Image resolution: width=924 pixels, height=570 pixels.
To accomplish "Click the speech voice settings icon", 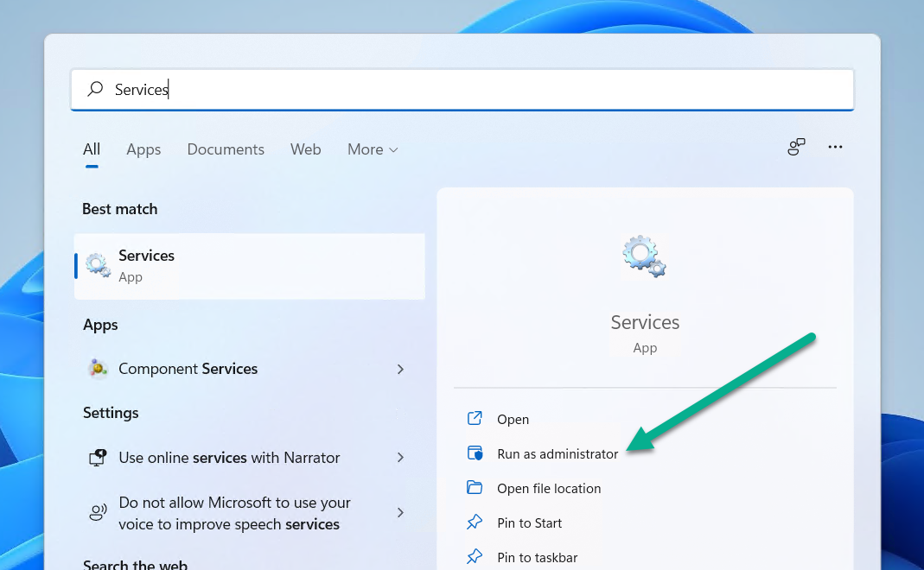I will (x=98, y=513).
